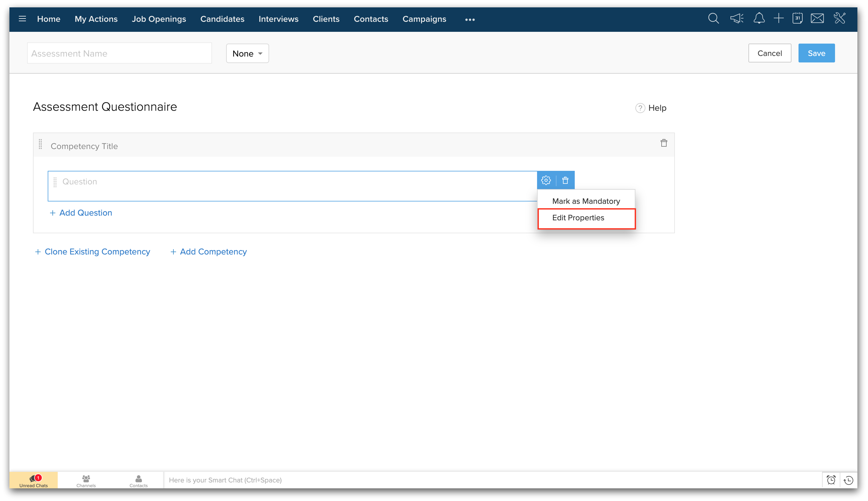Open the calendar icon in header

(x=798, y=19)
